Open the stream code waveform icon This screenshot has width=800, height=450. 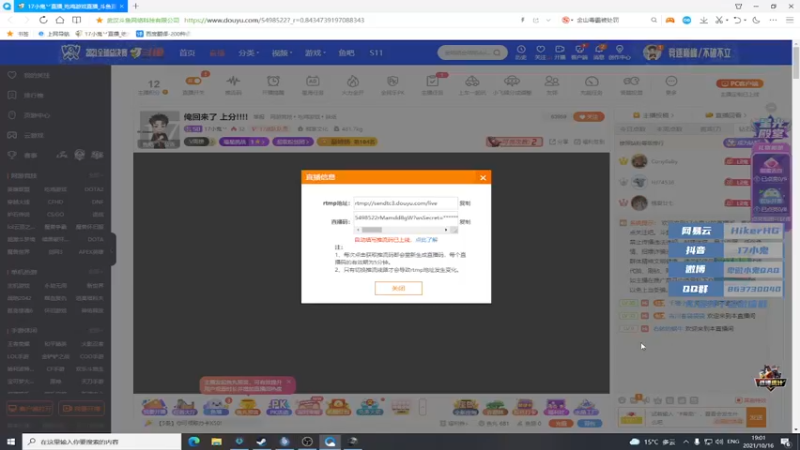[233, 85]
